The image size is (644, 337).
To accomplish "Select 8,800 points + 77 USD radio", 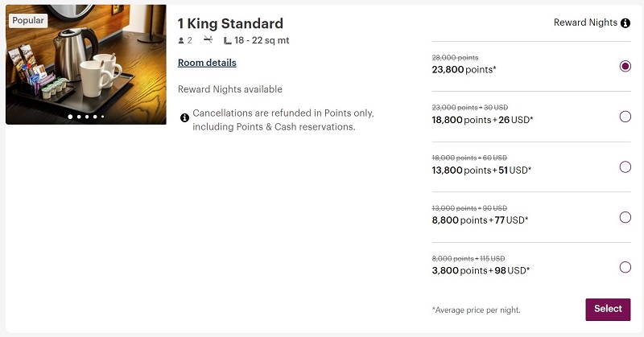I will (625, 217).
